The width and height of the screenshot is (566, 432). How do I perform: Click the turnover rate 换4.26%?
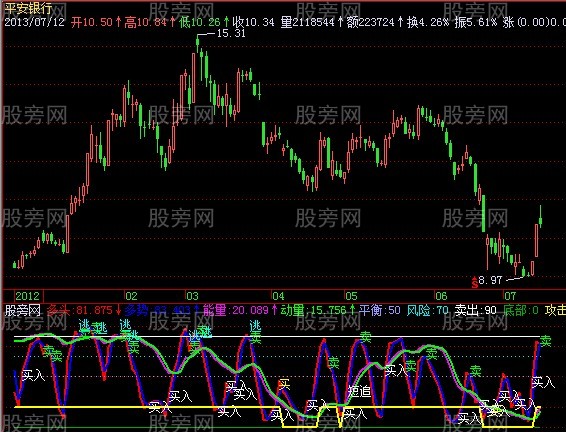pos(428,22)
